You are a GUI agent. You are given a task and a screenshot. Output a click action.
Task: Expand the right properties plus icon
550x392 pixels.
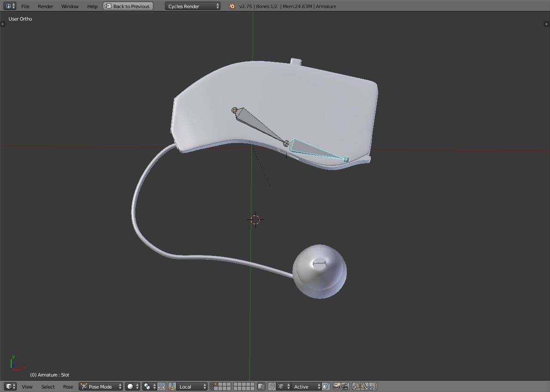point(547,24)
